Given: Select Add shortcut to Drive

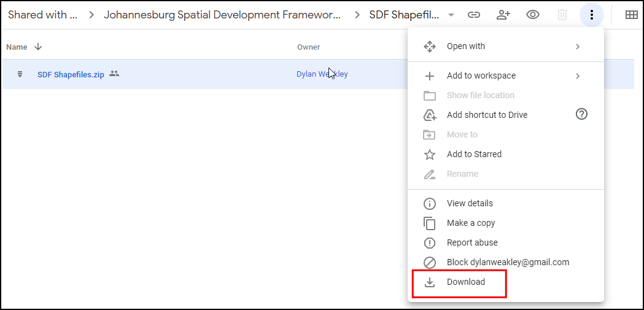Looking at the screenshot, I should click(487, 115).
